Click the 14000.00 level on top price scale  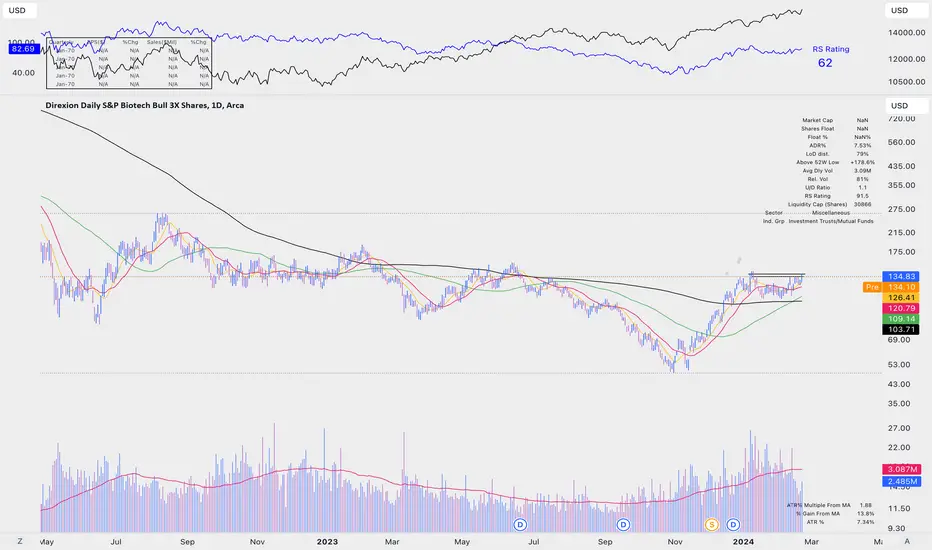906,33
